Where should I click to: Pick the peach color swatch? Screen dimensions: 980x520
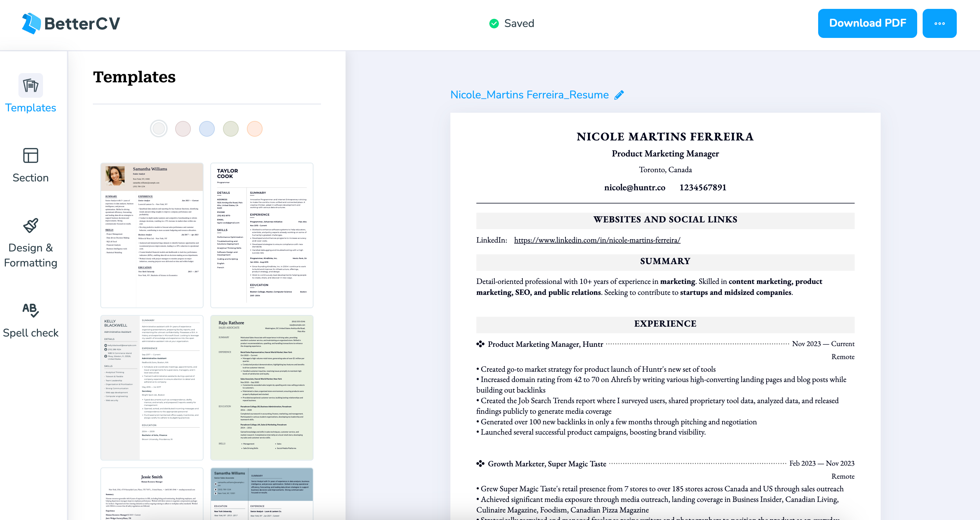tap(255, 129)
